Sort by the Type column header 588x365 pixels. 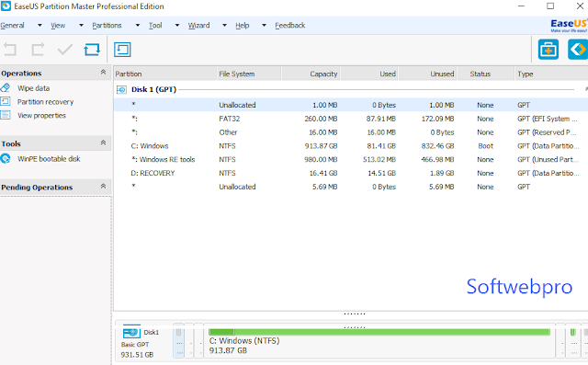tap(551, 74)
